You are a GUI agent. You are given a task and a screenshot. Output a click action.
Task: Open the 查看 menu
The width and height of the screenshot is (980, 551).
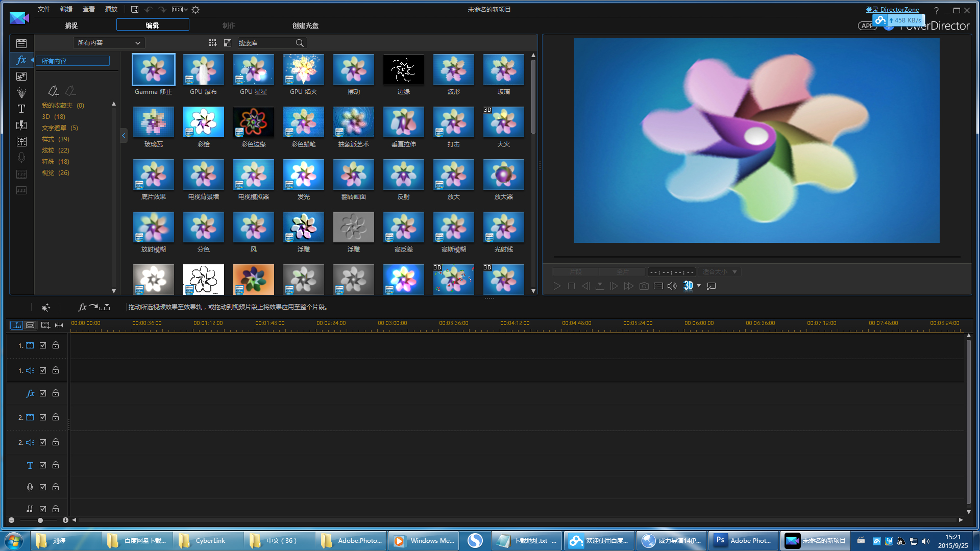point(89,9)
